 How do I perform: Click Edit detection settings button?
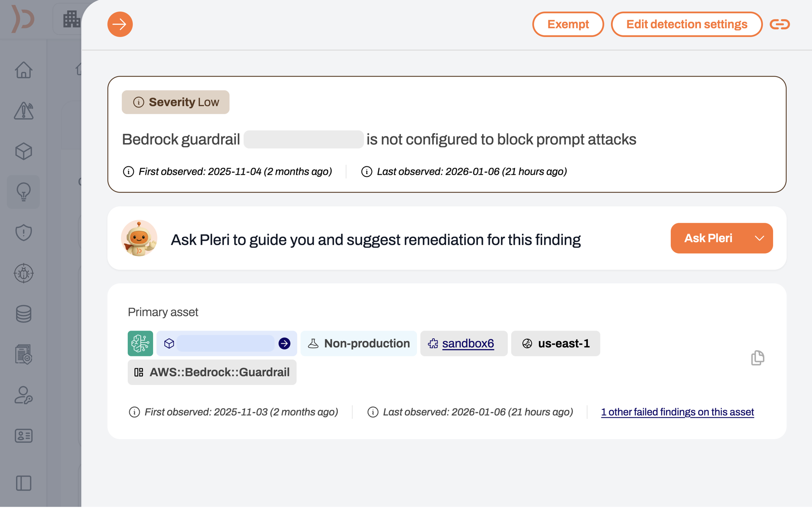[686, 24]
